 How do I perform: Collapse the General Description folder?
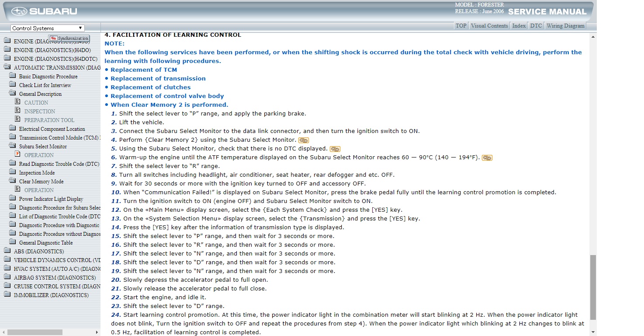coord(12,94)
